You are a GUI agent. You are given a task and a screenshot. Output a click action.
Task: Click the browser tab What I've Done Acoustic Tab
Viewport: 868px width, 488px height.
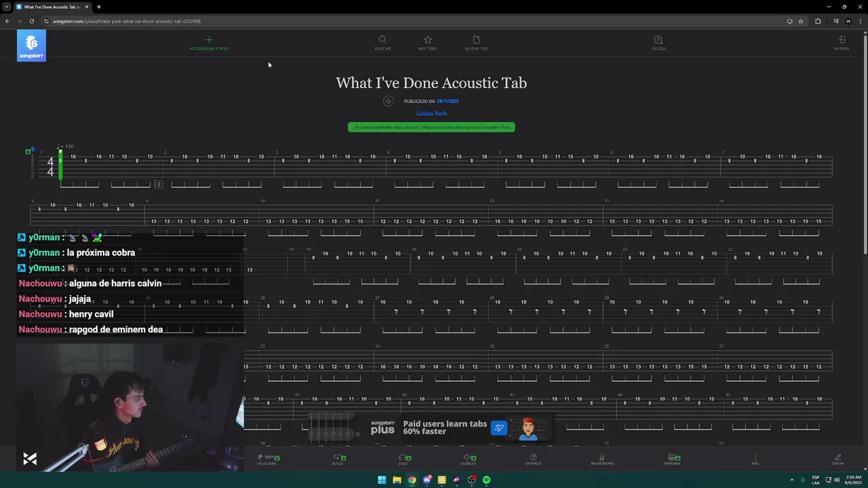(52, 7)
